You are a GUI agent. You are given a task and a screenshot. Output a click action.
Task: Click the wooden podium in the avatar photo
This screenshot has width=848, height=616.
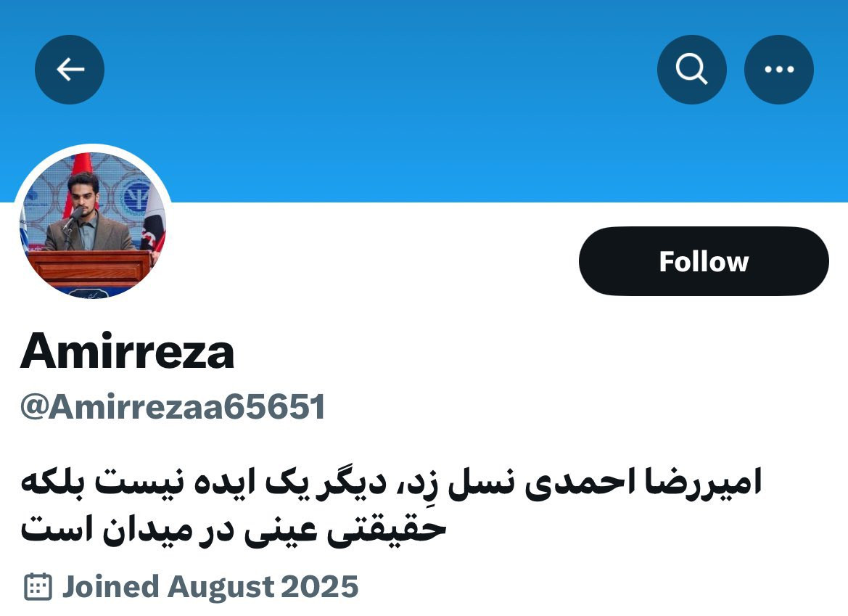click(90, 267)
